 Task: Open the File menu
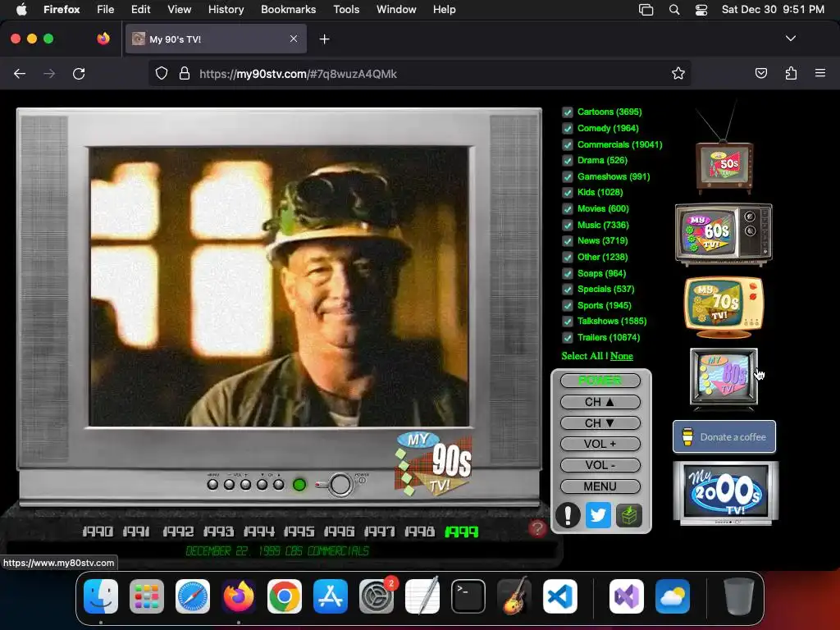(x=106, y=10)
